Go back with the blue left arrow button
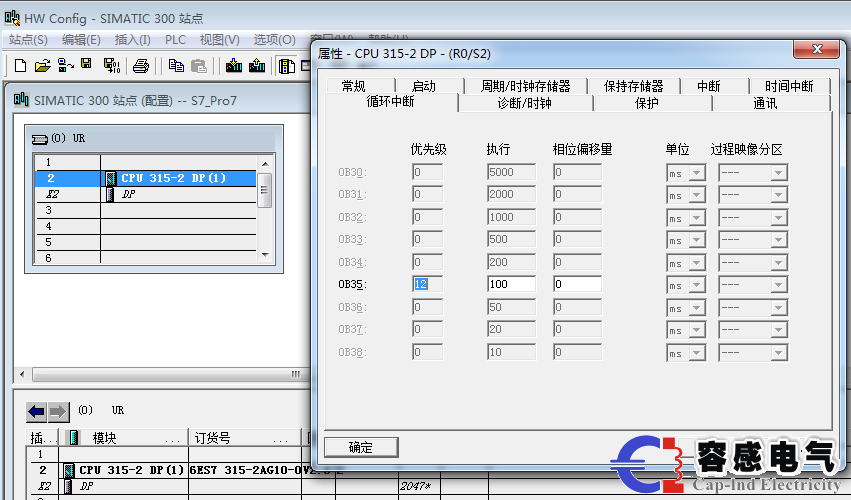The width and height of the screenshot is (851, 500). (x=36, y=412)
